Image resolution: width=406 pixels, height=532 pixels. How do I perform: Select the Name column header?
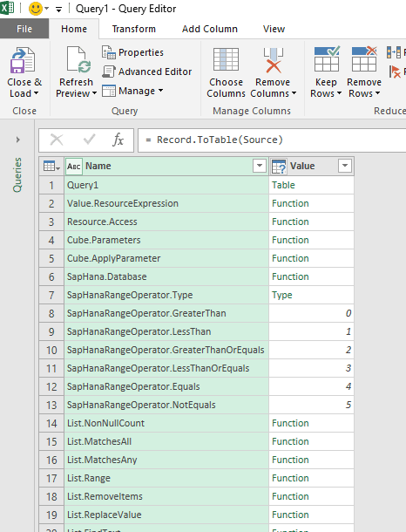tap(166, 166)
